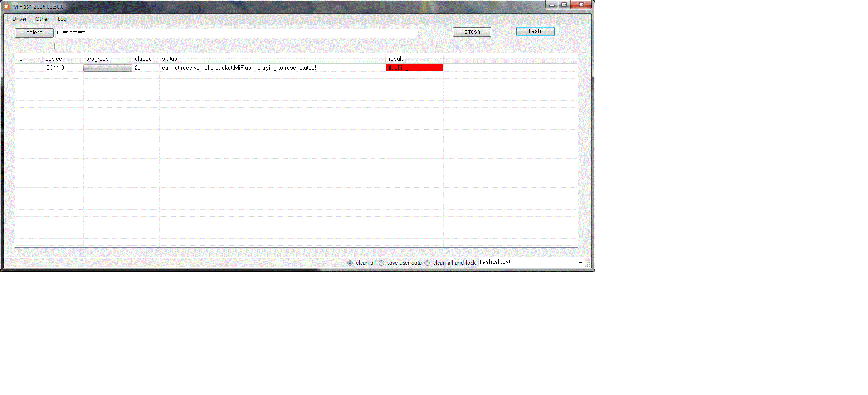868x395 pixels.
Task: Maximize the MiFlash window
Action: pos(564,5)
